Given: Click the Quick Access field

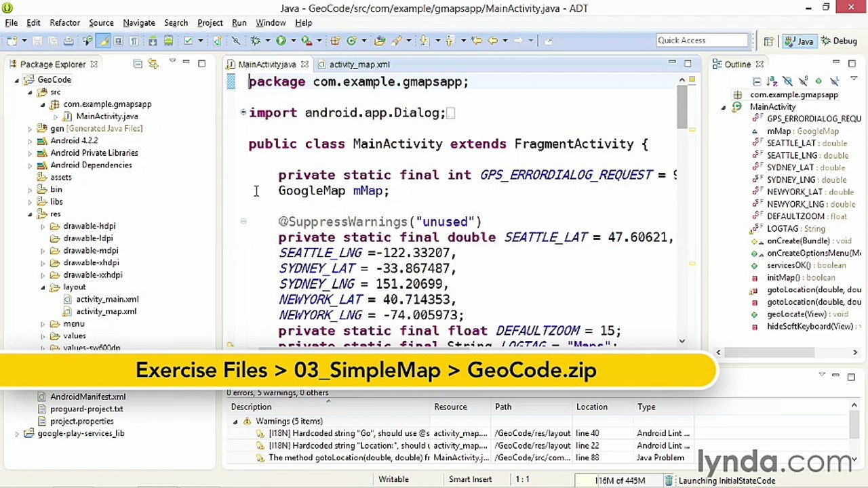Looking at the screenshot, I should tap(703, 41).
